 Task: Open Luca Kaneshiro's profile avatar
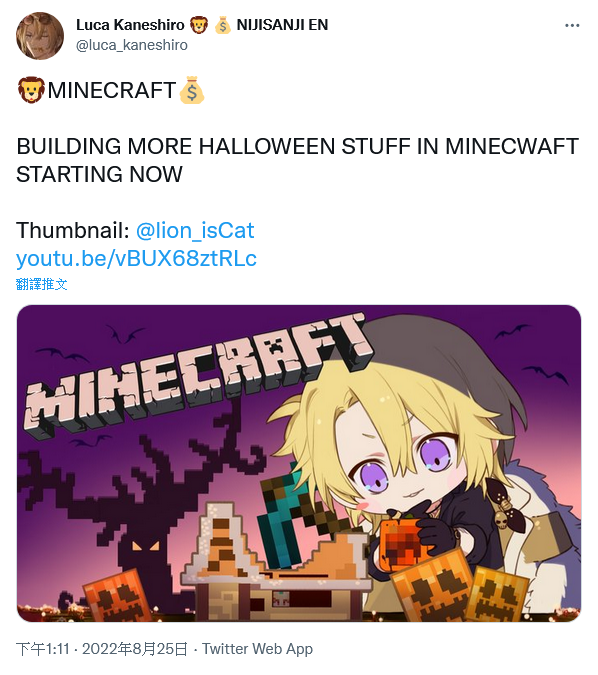[x=40, y=36]
